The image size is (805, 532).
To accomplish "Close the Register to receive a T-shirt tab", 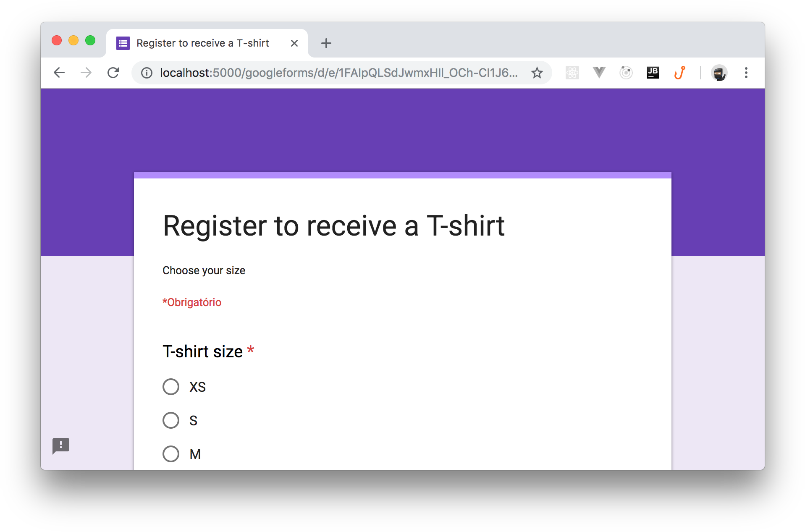I will [x=294, y=43].
